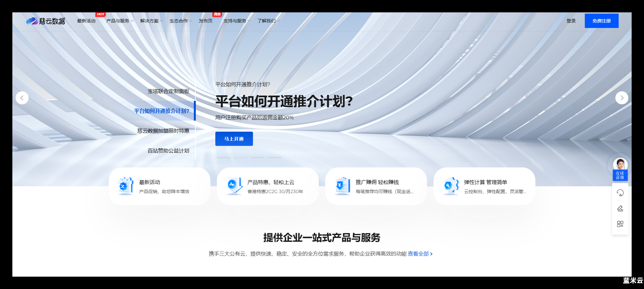Screen dimensions: 644x289
Task: Go to previous carousel slide arrow
Action: tap(22, 98)
